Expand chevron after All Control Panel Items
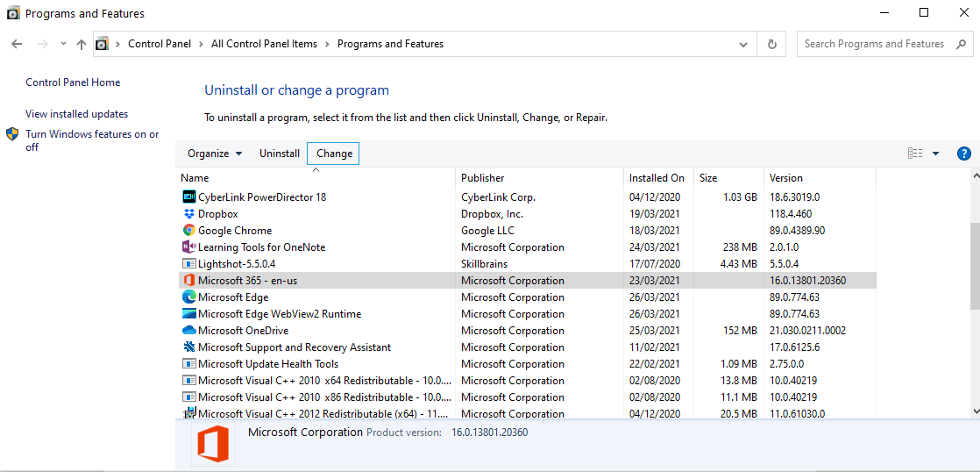This screenshot has width=980, height=472. 328,44
